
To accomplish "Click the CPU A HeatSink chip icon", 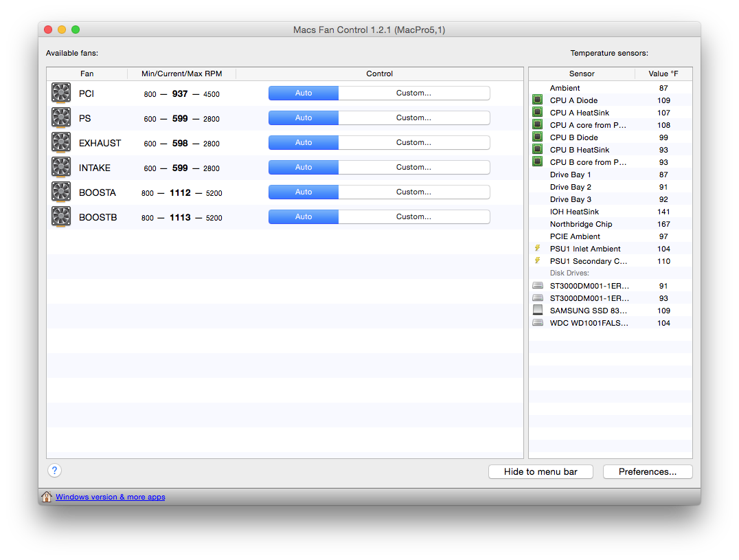I will click(x=537, y=112).
